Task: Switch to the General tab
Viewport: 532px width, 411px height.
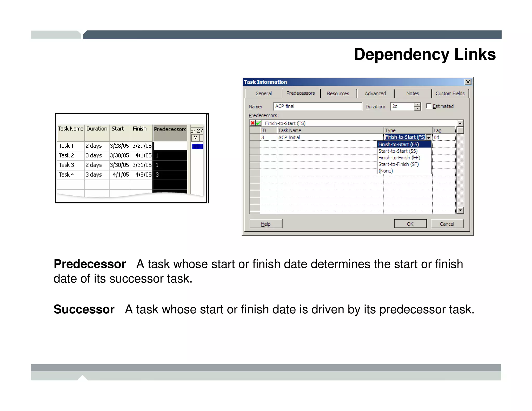Action: tap(263, 94)
